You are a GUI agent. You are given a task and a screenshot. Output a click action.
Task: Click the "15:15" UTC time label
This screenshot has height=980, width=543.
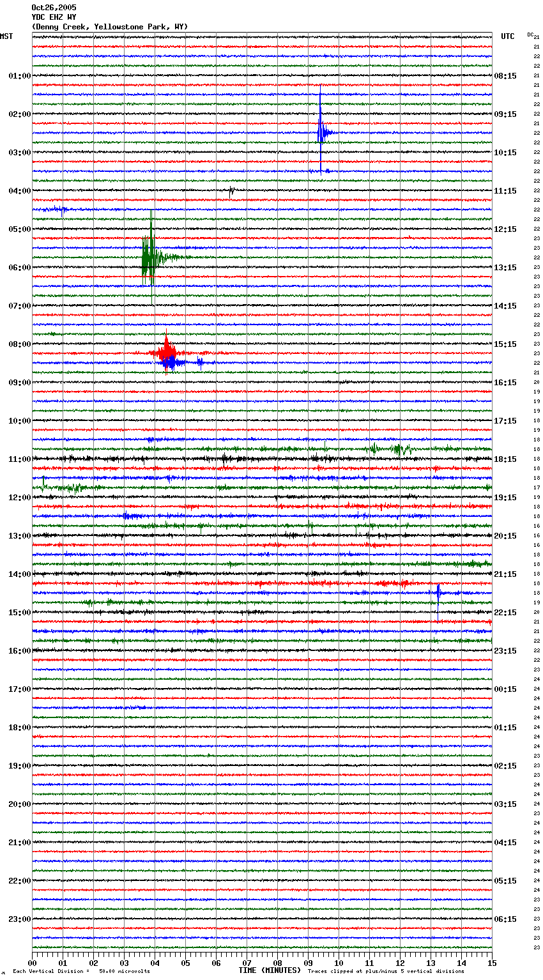coord(505,344)
